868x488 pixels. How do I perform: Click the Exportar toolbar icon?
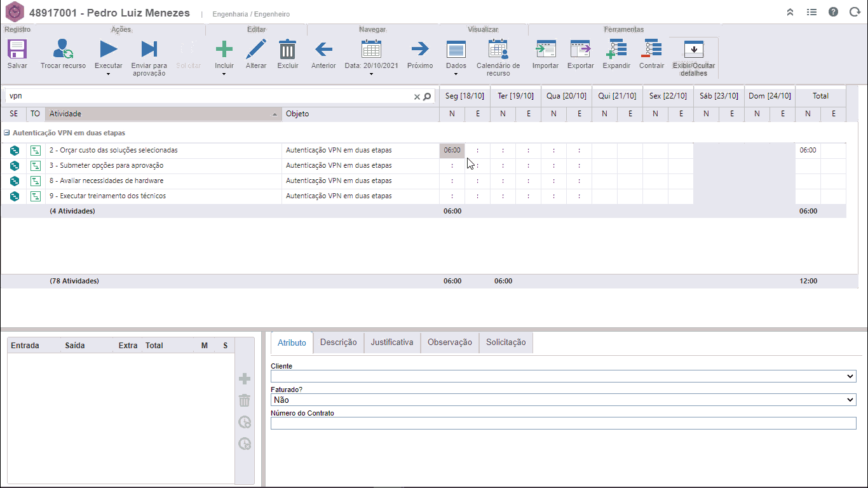point(580,50)
